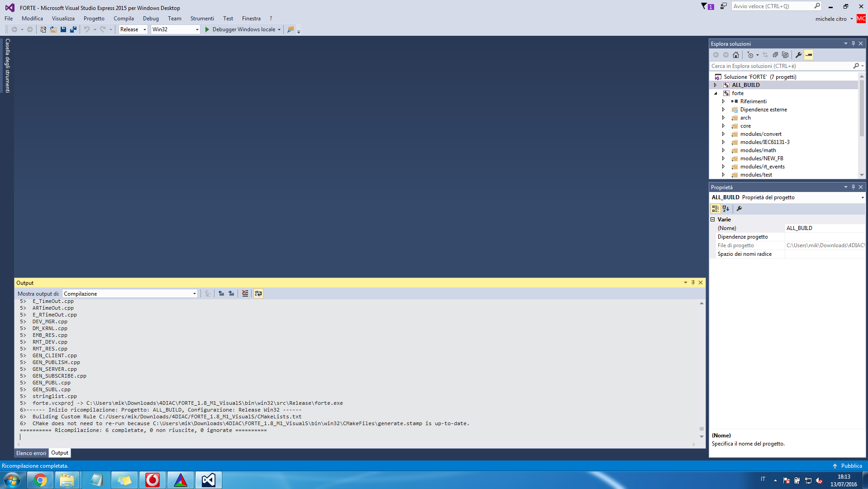Pin the Output panel with auto-hide icon

point(693,283)
